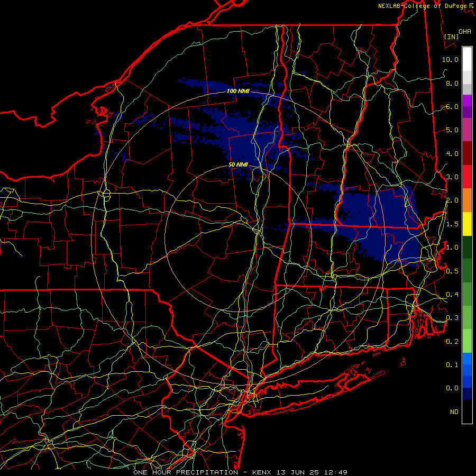
Task: Click the 1.5 legend value
Action: pos(452,224)
